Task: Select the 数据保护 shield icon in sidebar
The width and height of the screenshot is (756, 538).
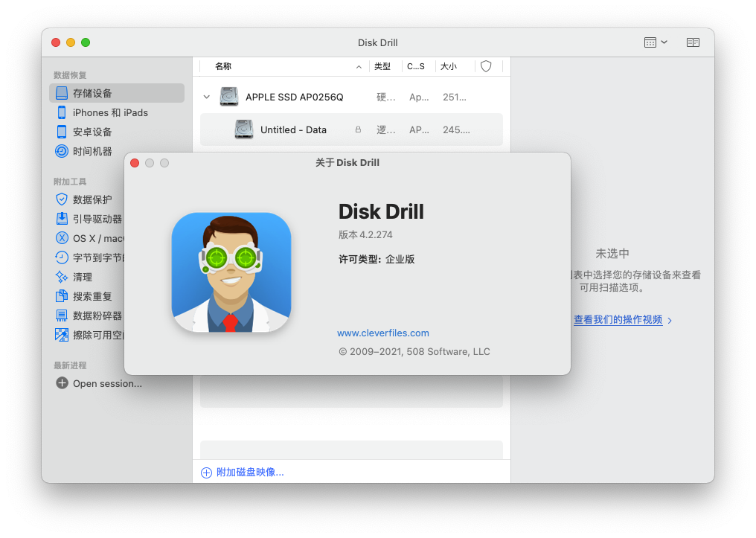Action: 62,199
